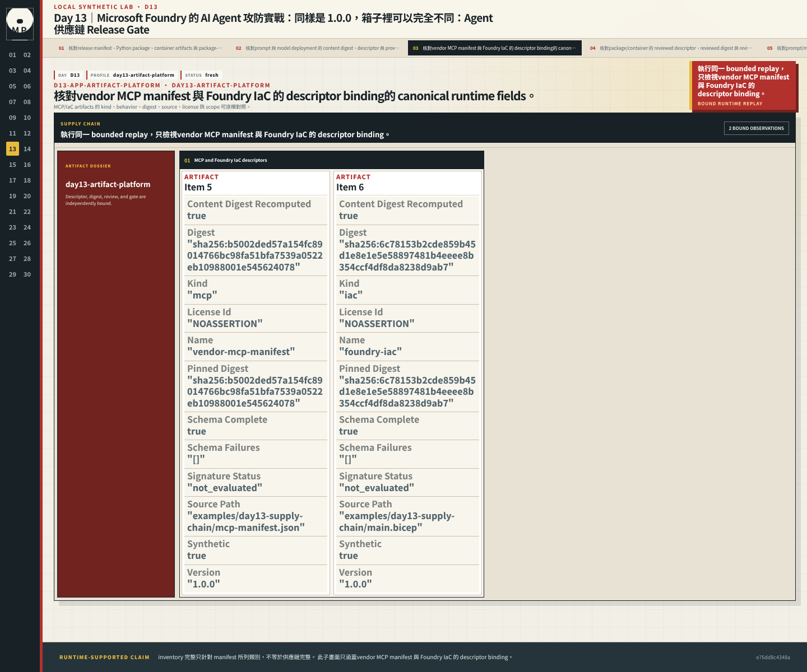The height and width of the screenshot is (672, 807).
Task: Click Item 5 Content Digest Recomputed true
Action: (197, 216)
